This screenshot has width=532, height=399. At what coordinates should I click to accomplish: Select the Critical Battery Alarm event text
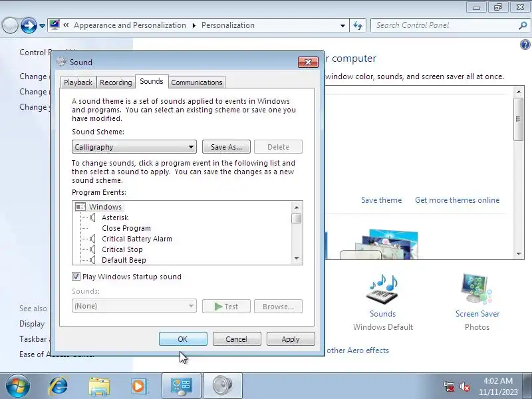(137, 239)
